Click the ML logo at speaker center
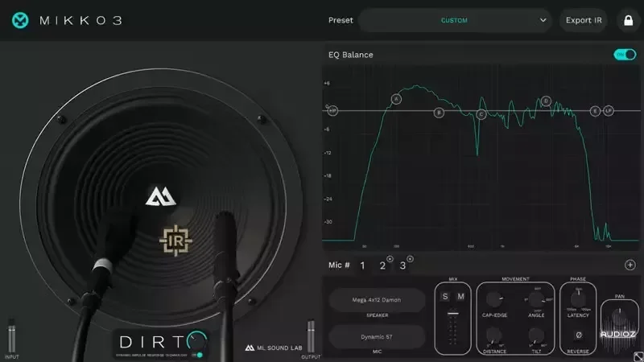 coord(160,196)
